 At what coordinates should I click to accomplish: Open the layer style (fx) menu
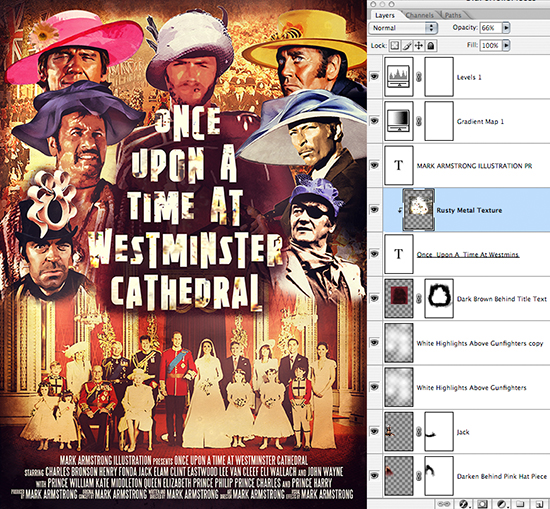tap(464, 504)
